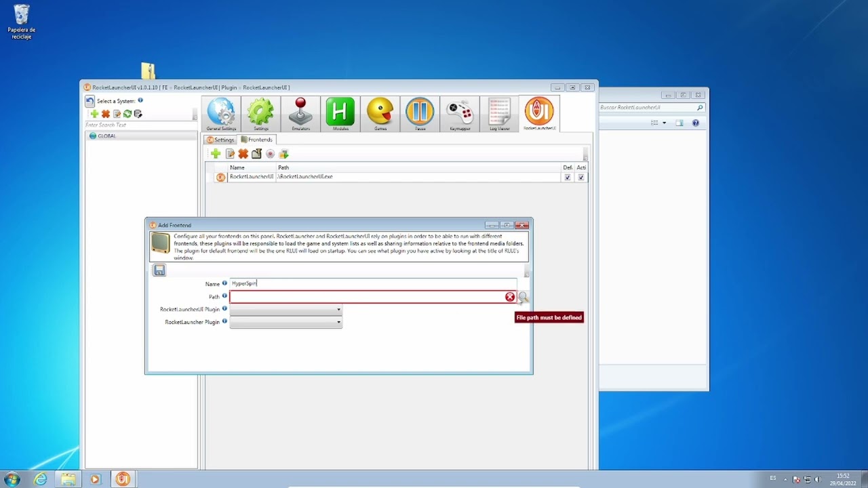Image resolution: width=868 pixels, height=488 pixels.
Task: Close the Add Frontend dialog
Action: [x=521, y=225]
